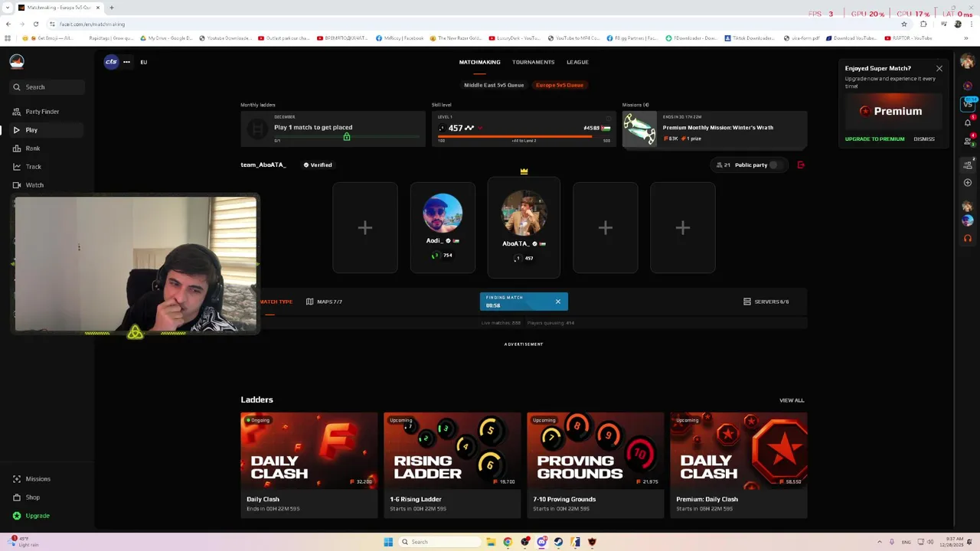
Task: Open the weather widget on taskbar
Action: (x=23, y=542)
